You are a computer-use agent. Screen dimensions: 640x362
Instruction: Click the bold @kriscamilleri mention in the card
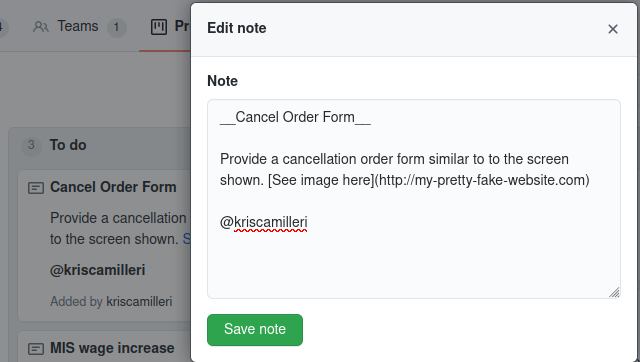coord(98,270)
